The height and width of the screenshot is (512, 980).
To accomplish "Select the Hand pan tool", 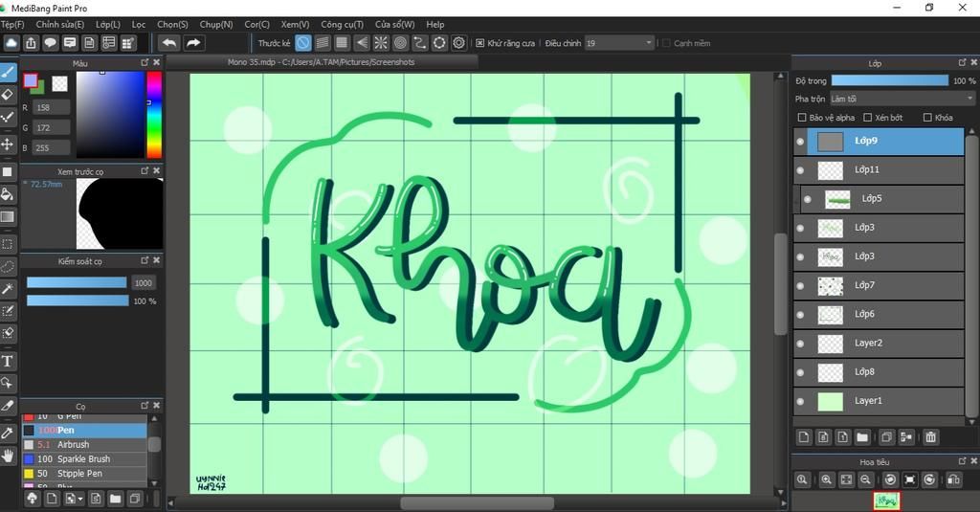I will pos(8,456).
